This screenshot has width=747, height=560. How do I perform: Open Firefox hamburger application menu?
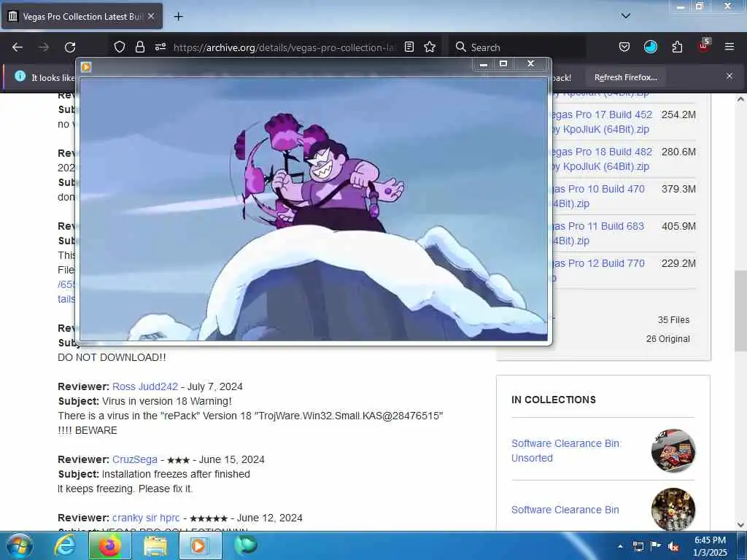pos(729,47)
